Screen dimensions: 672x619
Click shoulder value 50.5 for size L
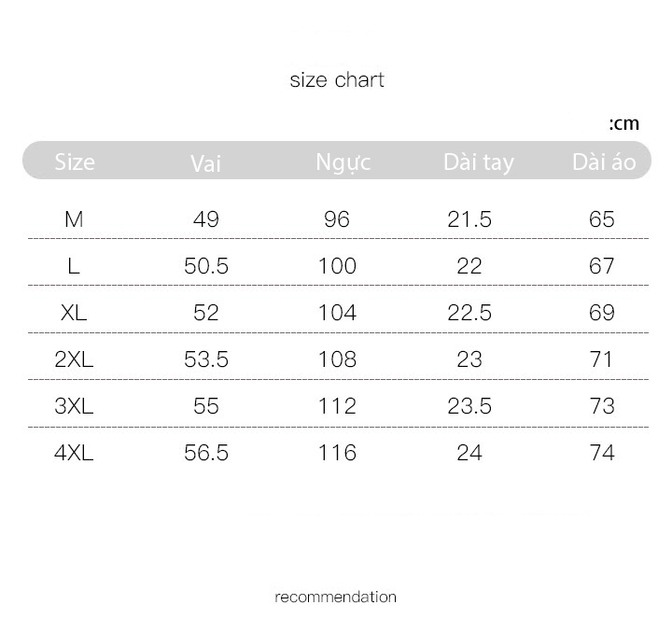pos(206,266)
